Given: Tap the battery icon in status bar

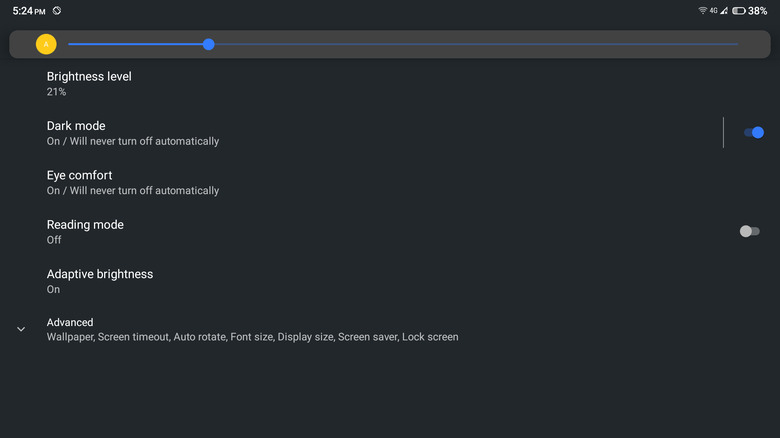Looking at the screenshot, I should click(738, 10).
